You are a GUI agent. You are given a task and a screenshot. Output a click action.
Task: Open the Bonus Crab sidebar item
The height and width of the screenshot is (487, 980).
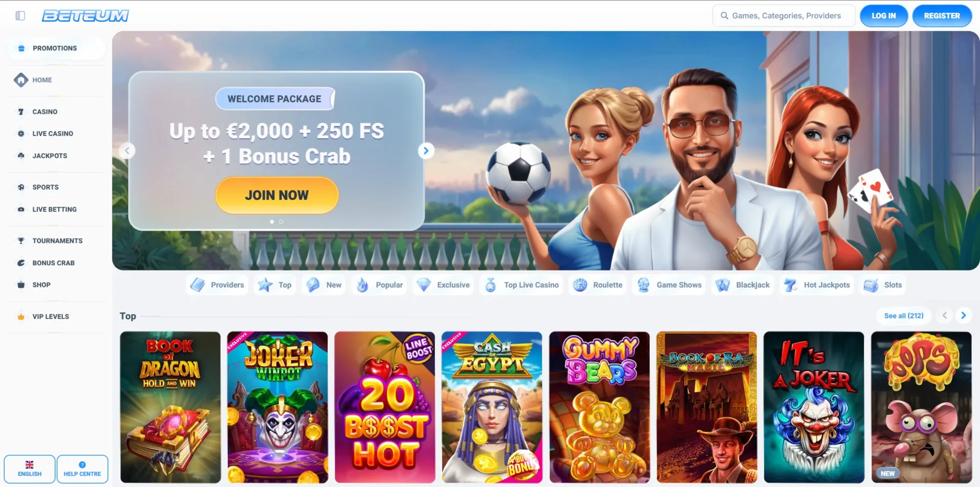[x=53, y=263]
